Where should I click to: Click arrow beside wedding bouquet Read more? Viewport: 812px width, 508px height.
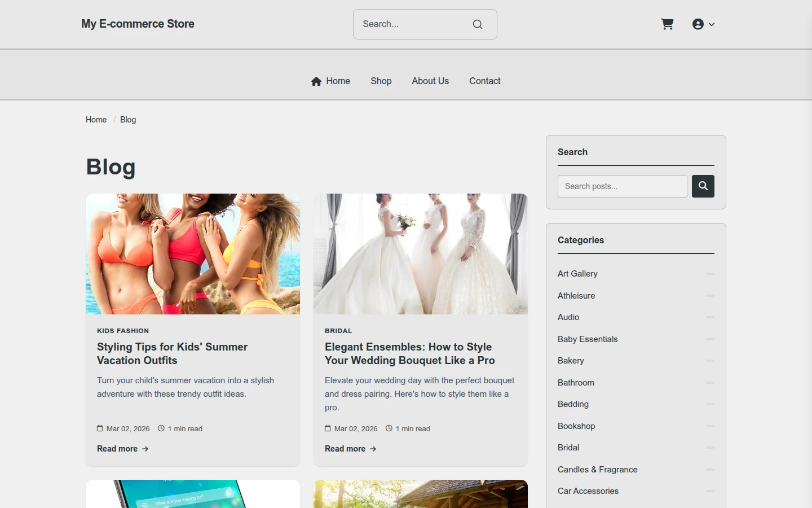point(373,449)
